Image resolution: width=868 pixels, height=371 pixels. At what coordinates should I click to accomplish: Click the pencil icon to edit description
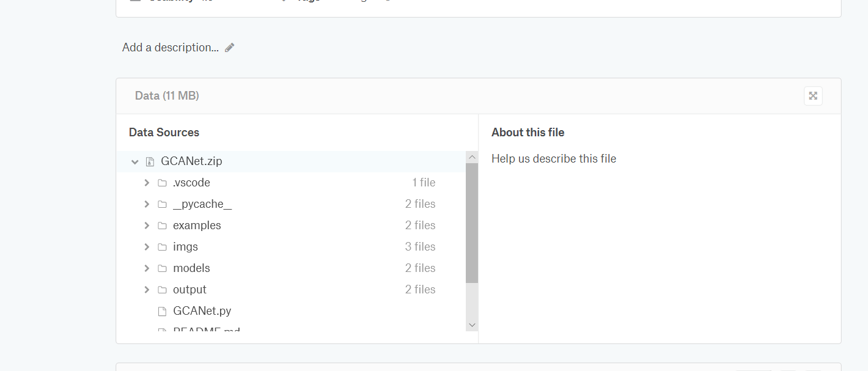click(x=230, y=48)
